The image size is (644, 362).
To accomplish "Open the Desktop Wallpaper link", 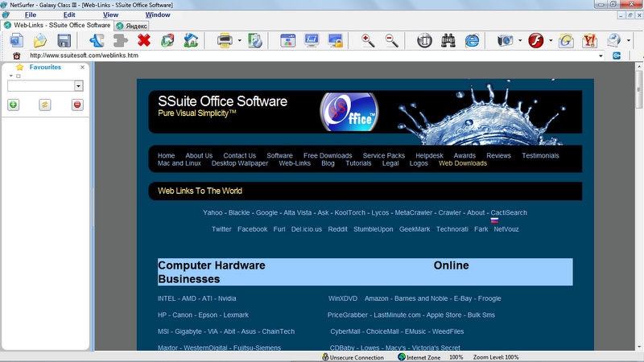I will [x=240, y=163].
